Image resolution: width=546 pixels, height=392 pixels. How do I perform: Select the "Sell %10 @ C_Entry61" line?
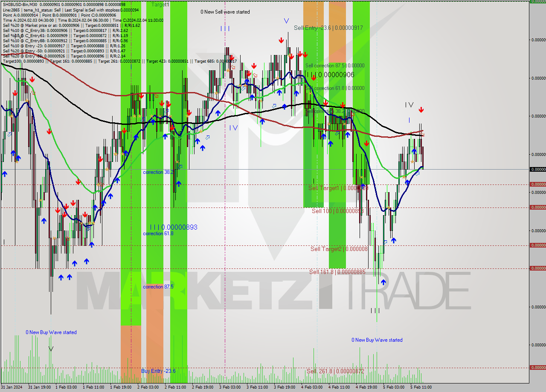[65, 35]
